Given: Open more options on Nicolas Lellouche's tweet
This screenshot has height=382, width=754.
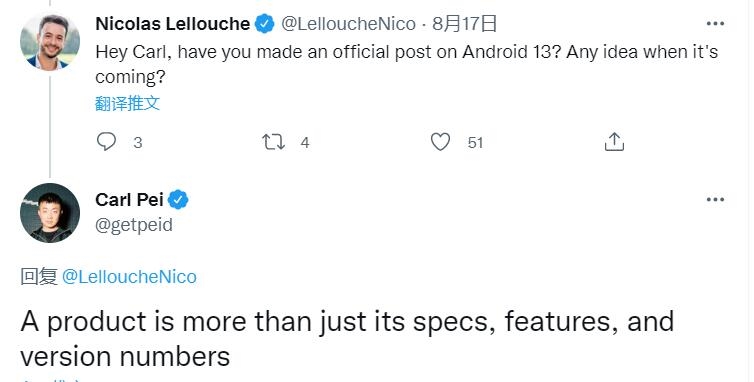Looking at the screenshot, I should click(716, 24).
